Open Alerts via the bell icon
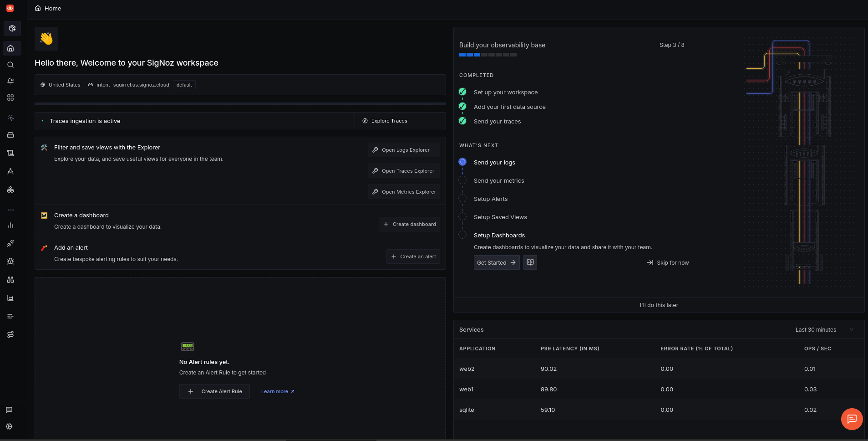 point(10,81)
